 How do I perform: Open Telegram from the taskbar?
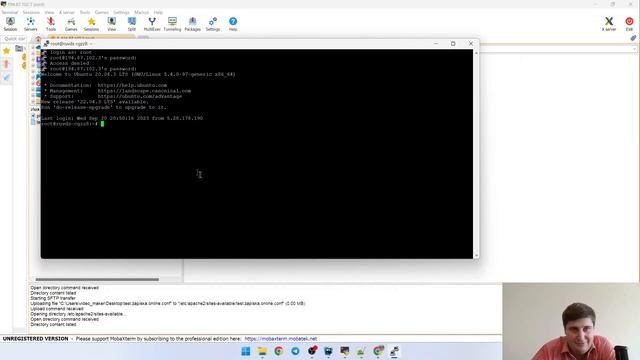click(x=295, y=351)
